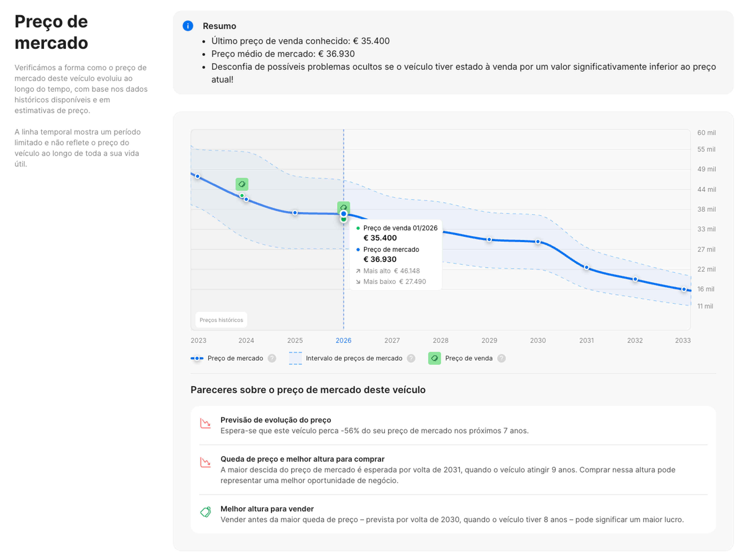Click the Preço de venda legend tag icon
This screenshot has height=560, width=746.
[x=435, y=358]
